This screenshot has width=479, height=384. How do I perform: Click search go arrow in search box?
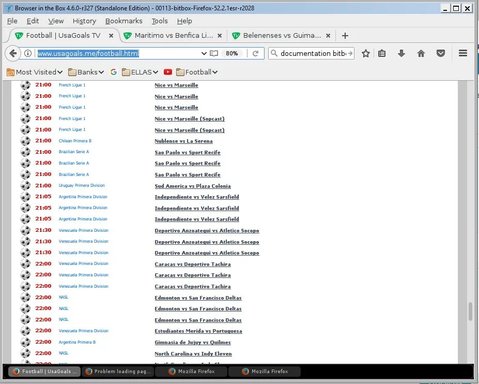pyautogui.click(x=350, y=53)
